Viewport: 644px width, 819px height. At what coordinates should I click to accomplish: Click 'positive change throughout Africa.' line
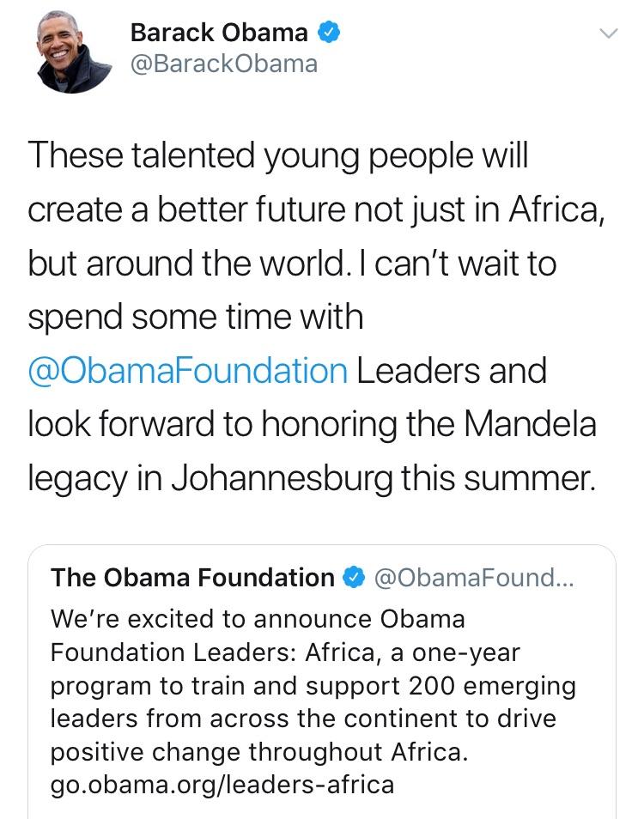click(x=259, y=752)
